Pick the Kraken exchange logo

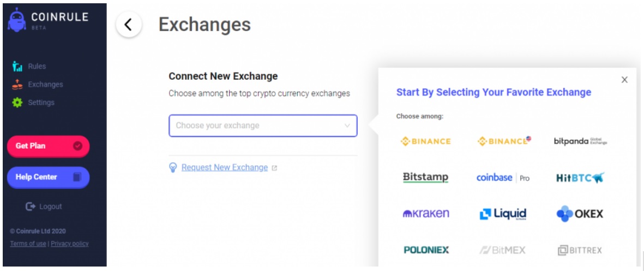pyautogui.click(x=426, y=214)
